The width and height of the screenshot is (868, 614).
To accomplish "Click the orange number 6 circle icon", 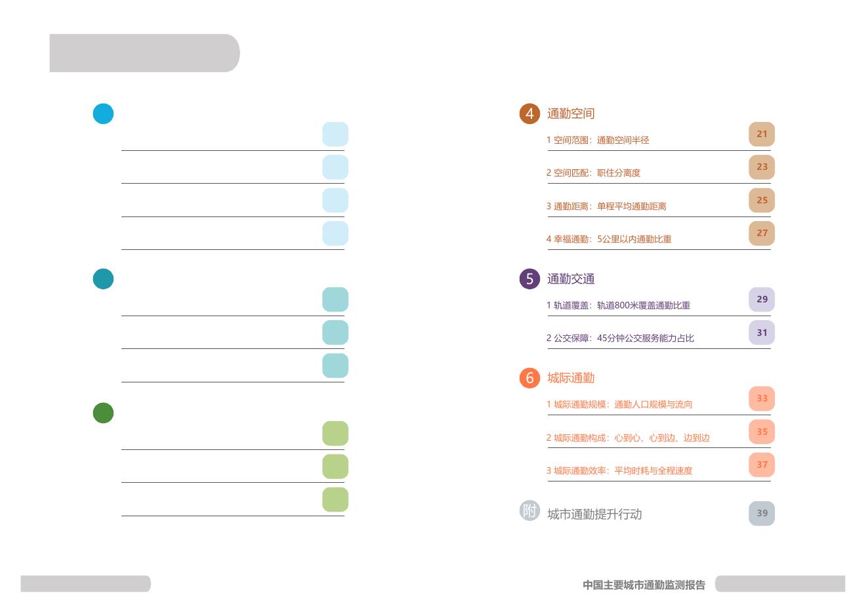I will point(529,378).
